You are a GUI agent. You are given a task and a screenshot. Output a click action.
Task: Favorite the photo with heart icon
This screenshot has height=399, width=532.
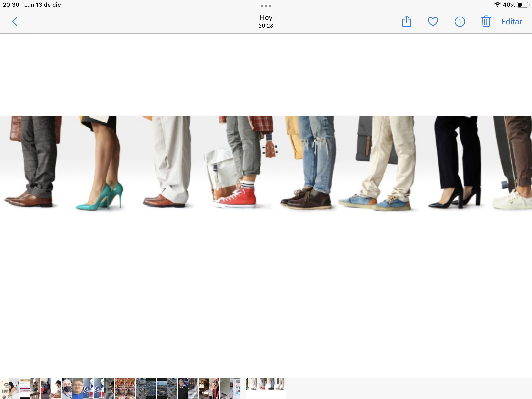433,22
